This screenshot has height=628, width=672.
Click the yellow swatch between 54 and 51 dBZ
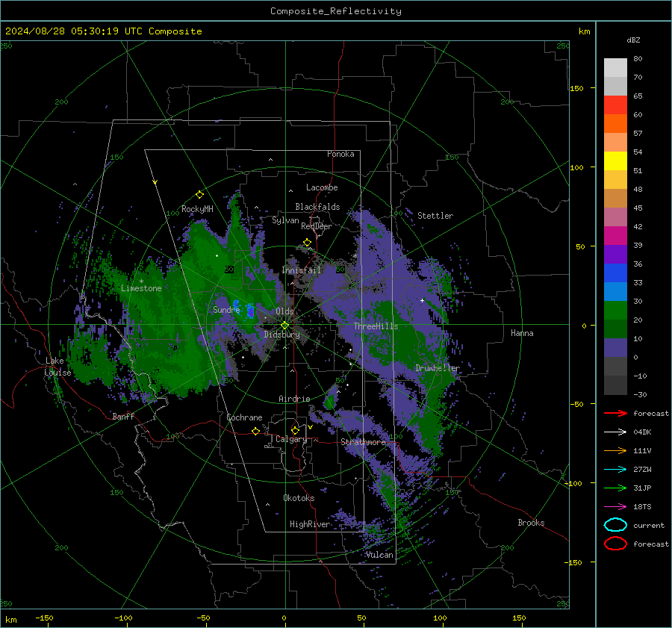click(x=615, y=161)
